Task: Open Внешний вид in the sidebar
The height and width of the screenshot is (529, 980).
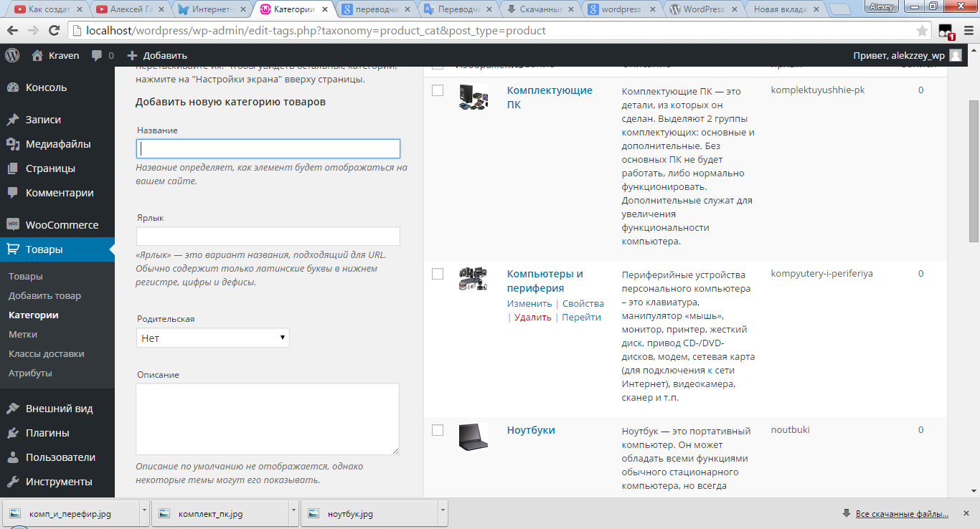Action: (x=57, y=409)
